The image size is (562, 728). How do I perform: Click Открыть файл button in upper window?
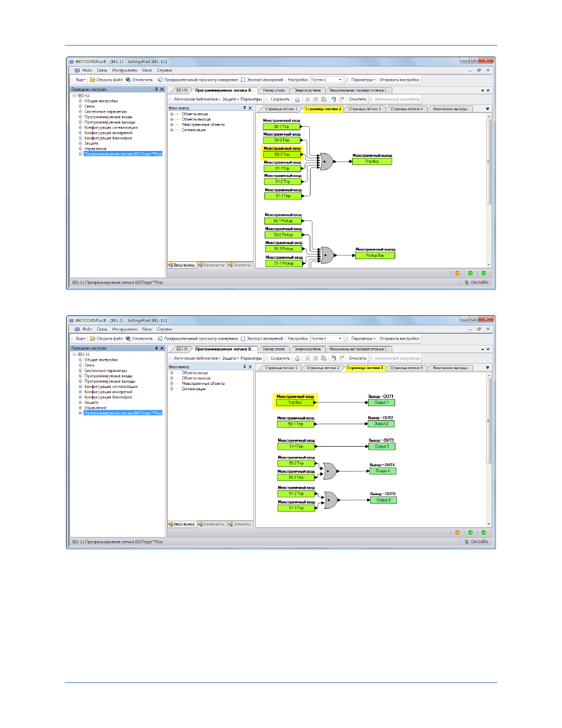point(107,80)
